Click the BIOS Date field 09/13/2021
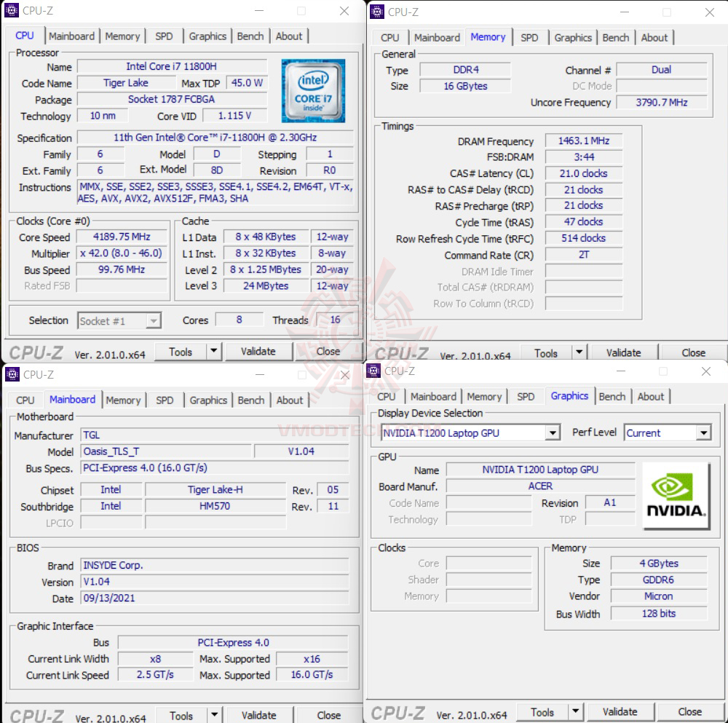This screenshot has width=728, height=723. pos(215,598)
